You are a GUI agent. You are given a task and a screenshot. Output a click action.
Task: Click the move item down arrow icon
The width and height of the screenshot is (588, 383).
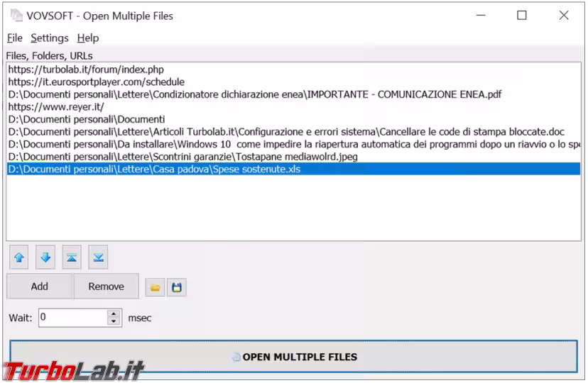pos(45,257)
